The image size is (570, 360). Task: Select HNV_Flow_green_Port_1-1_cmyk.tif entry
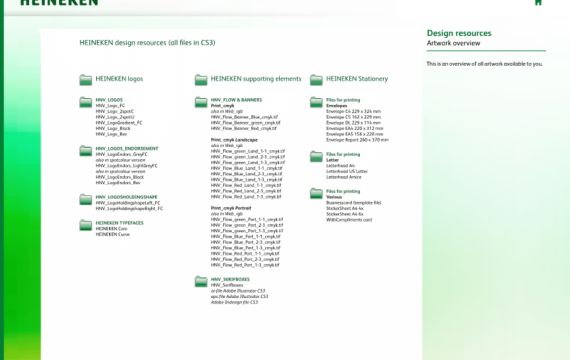coord(247,220)
